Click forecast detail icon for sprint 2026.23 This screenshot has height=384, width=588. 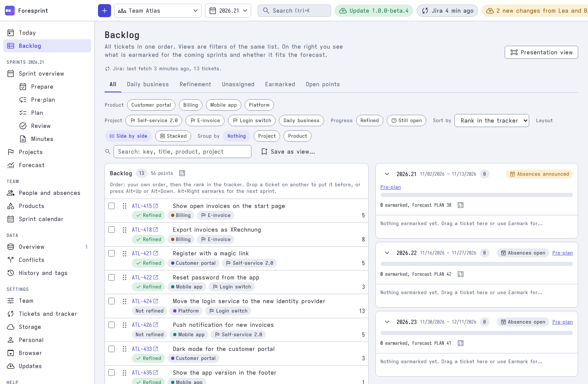tap(461, 343)
